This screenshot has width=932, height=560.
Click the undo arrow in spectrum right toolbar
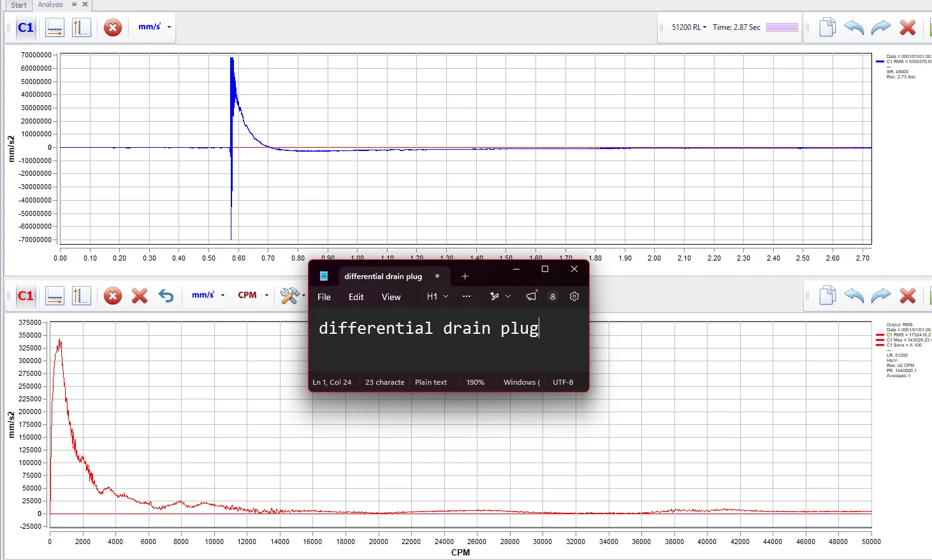point(854,296)
